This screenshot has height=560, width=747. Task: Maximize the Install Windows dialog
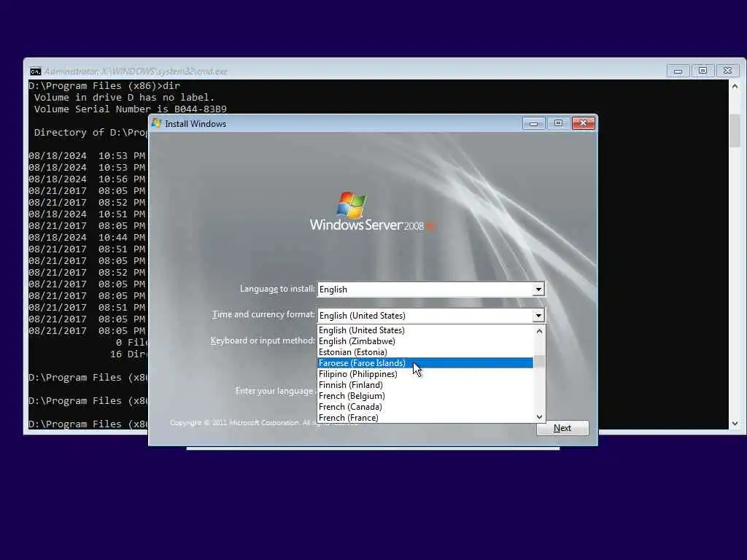558,123
